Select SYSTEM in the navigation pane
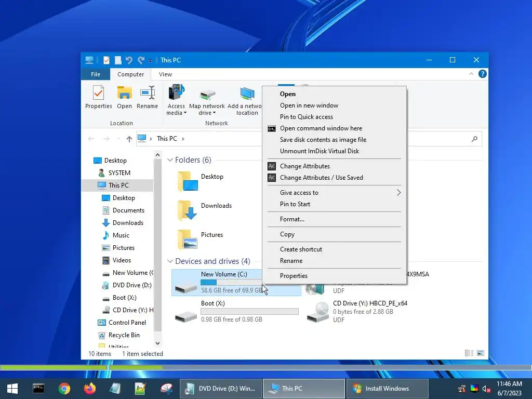 pos(119,172)
